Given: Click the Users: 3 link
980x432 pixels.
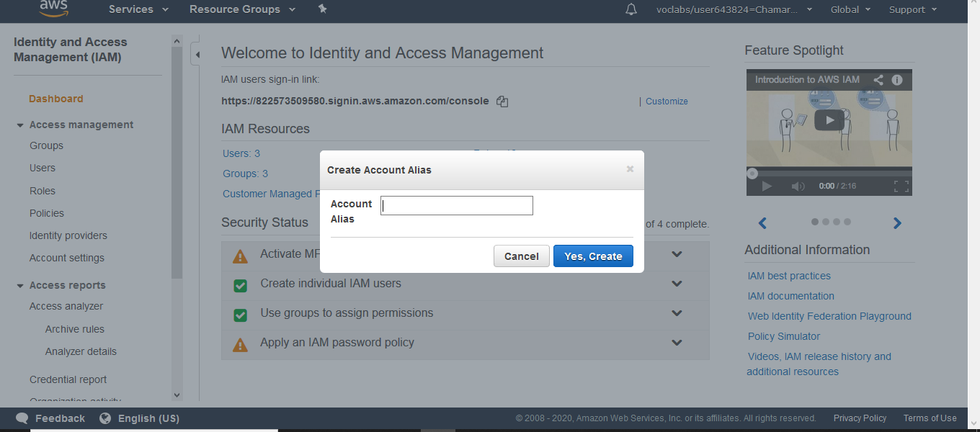Looking at the screenshot, I should point(241,153).
